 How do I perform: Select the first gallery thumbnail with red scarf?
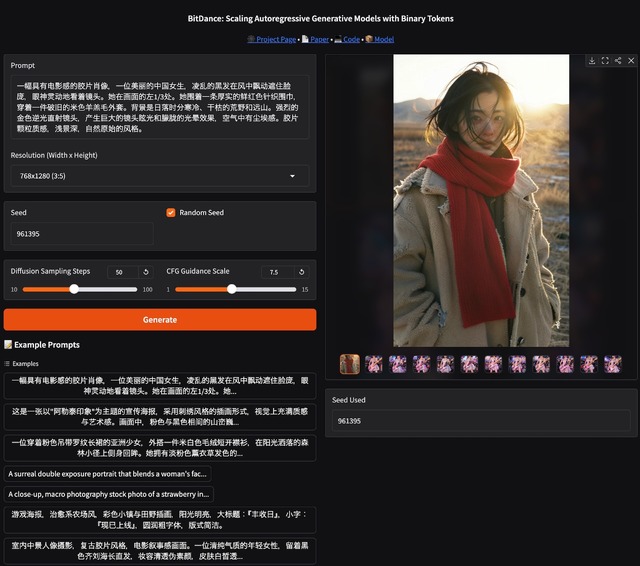click(x=350, y=364)
